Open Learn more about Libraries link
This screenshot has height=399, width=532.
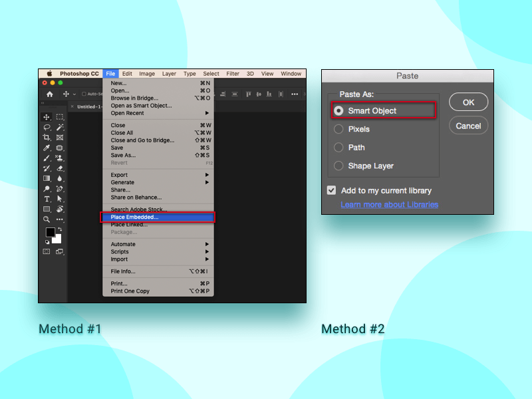click(x=389, y=204)
